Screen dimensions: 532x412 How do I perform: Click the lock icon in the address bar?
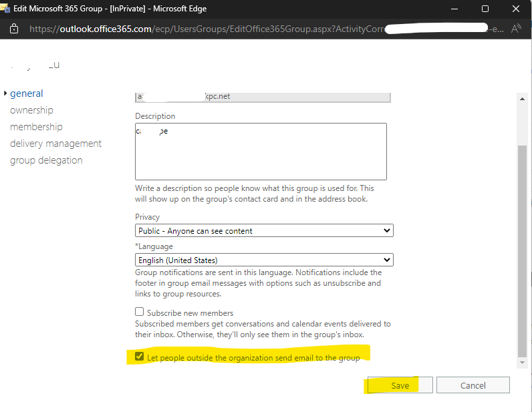pyautogui.click(x=14, y=29)
